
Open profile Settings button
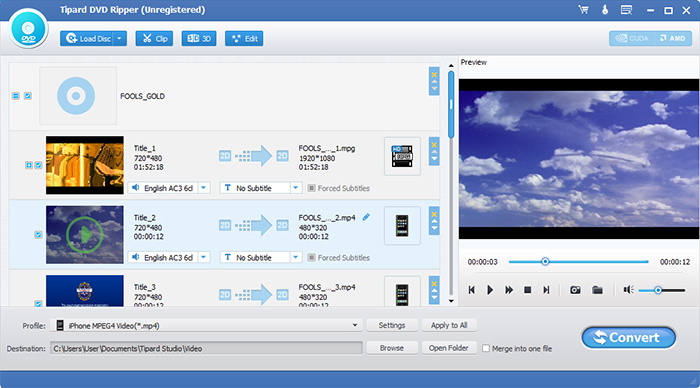pyautogui.click(x=392, y=325)
